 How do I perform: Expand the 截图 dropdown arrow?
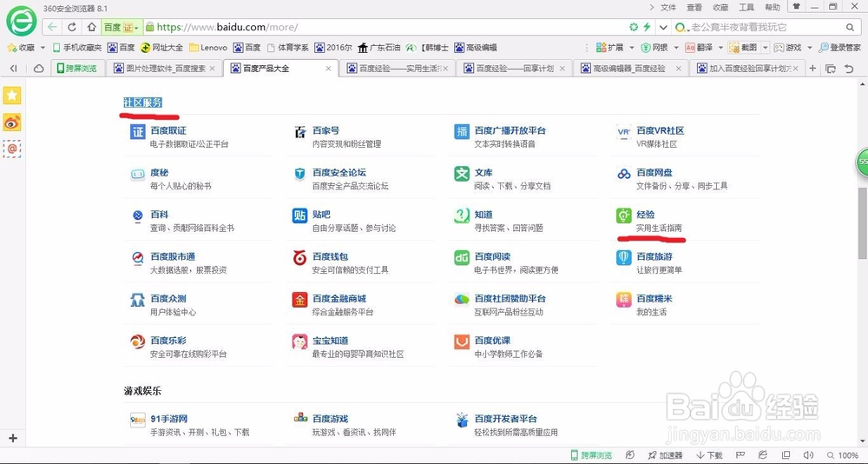coord(766,48)
